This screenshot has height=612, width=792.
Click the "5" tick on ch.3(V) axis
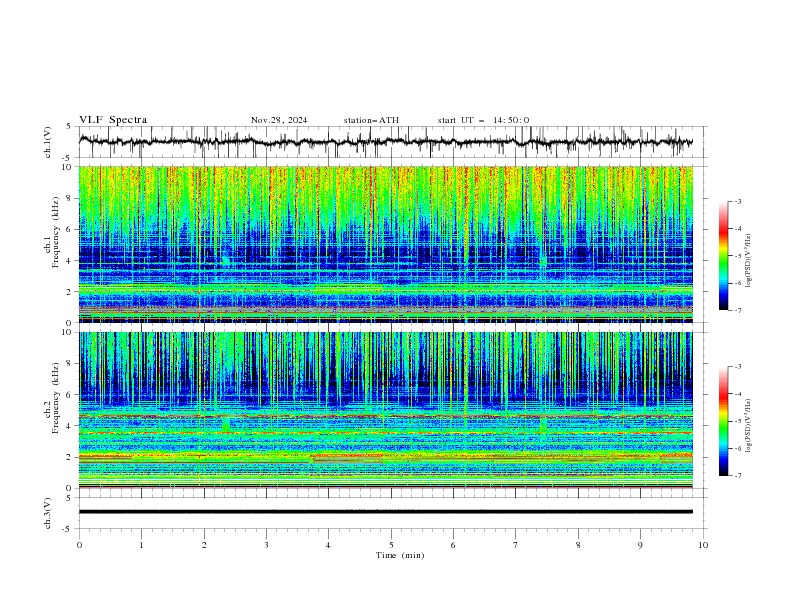point(70,498)
